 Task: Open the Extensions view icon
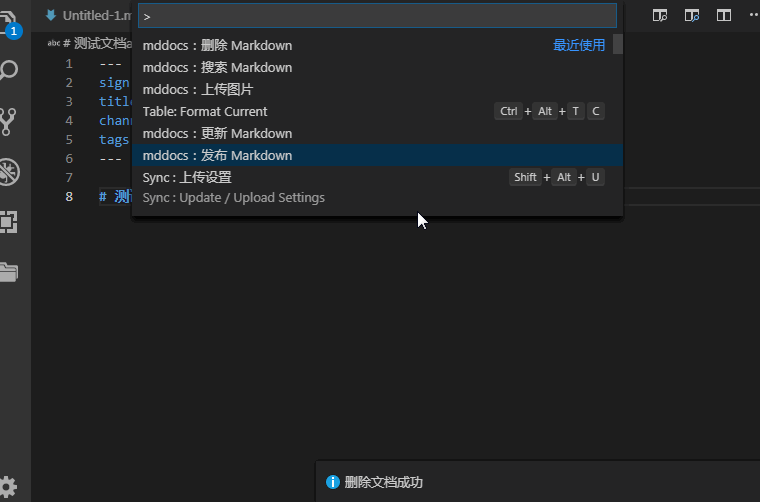click(x=8, y=222)
